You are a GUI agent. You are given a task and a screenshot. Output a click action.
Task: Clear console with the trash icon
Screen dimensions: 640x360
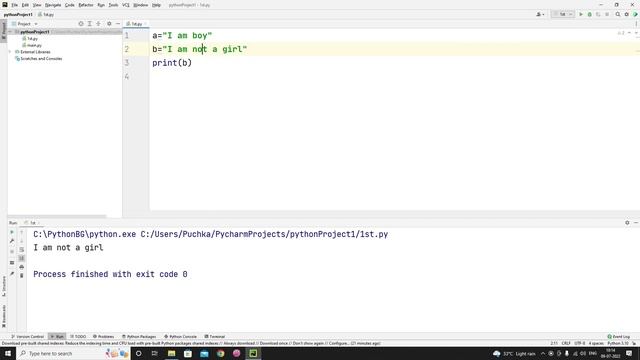(22, 276)
